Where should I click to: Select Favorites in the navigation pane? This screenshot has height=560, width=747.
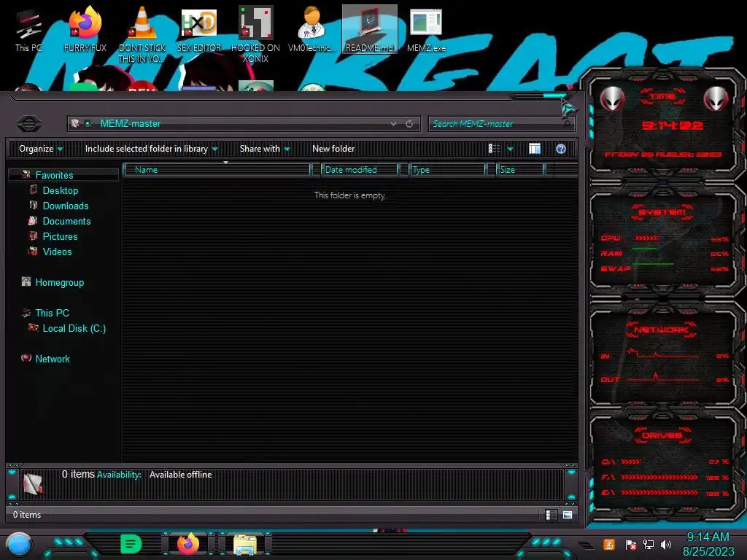click(54, 175)
